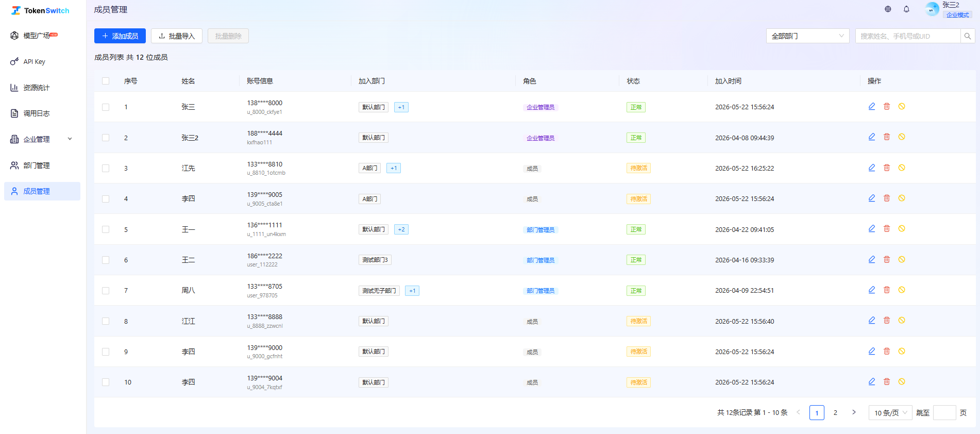The width and height of the screenshot is (980, 434).
Task: Check the checkbox for 周八
Action: (x=106, y=291)
